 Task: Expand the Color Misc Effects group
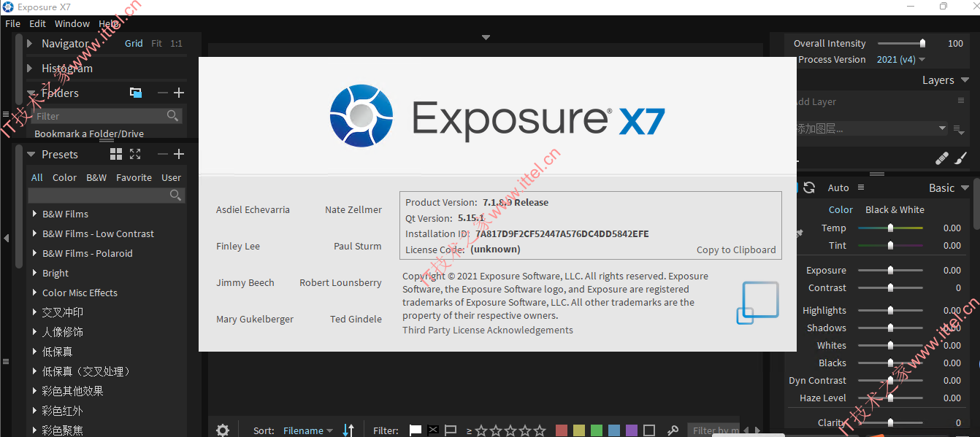34,293
